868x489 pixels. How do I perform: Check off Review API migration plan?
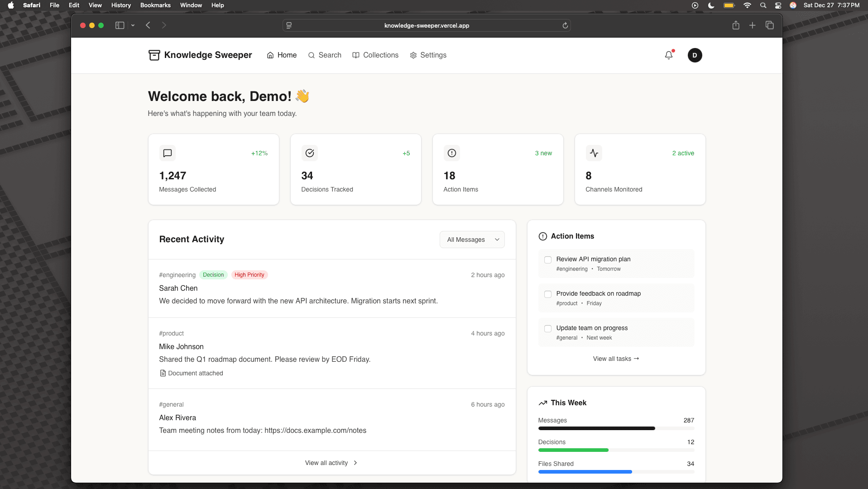(547, 260)
